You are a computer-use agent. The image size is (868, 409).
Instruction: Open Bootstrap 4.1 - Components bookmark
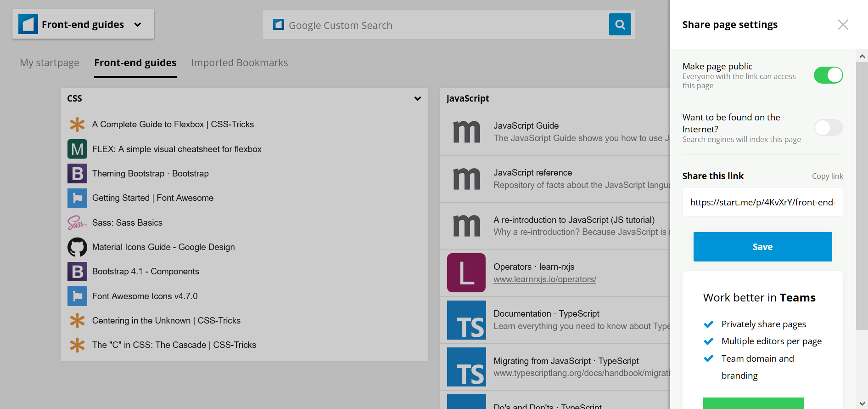click(146, 272)
